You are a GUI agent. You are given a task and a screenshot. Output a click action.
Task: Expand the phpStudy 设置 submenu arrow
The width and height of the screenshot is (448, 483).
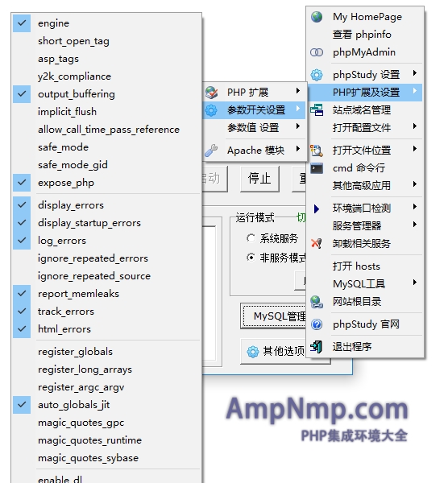pos(415,73)
